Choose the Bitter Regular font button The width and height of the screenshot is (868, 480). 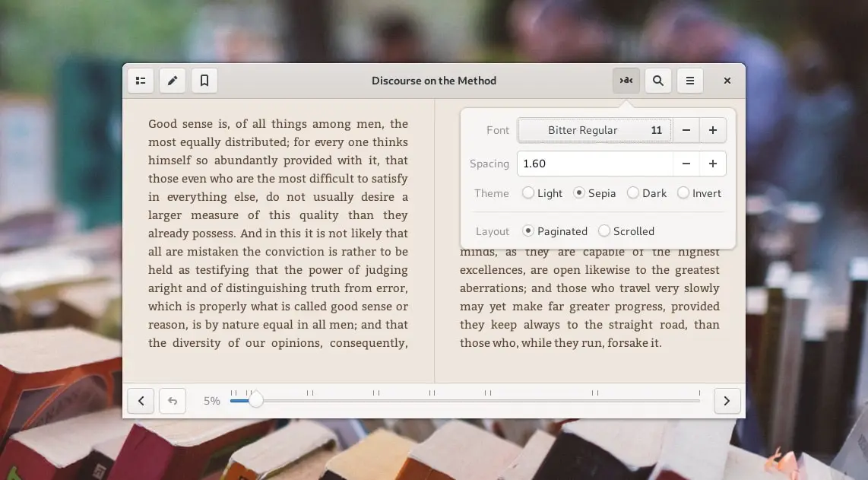(595, 130)
